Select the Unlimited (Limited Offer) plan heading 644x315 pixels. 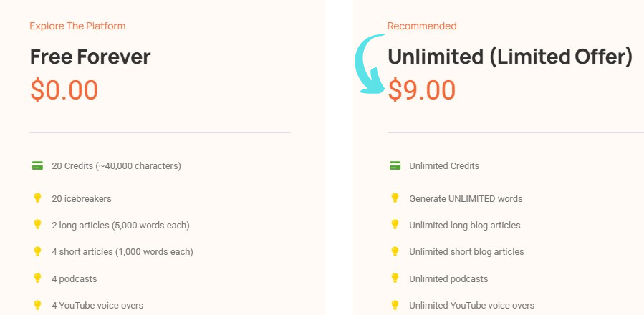pos(510,57)
